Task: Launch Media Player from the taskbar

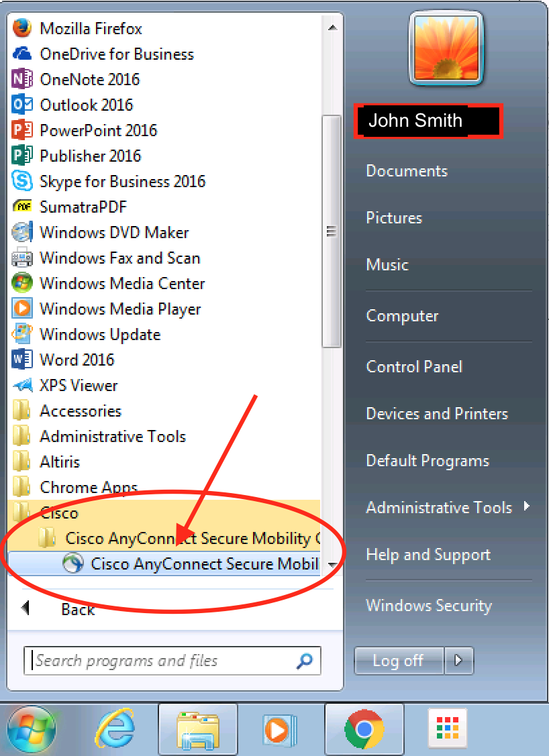Action: [x=280, y=730]
